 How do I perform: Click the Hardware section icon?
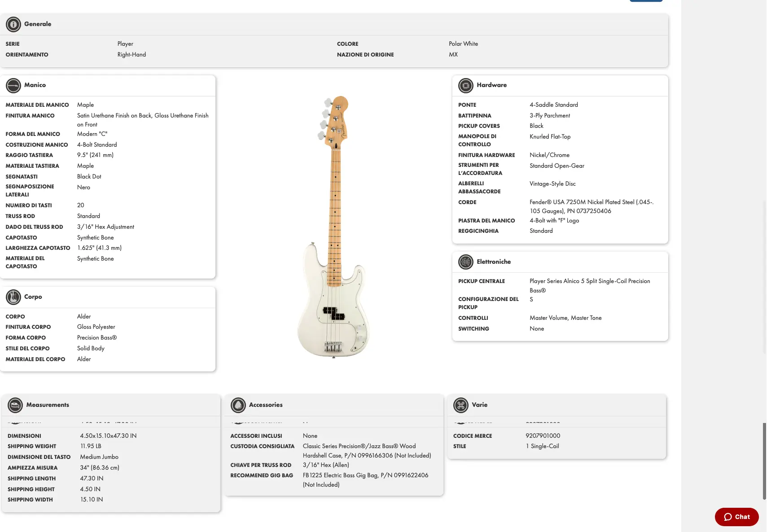(466, 85)
